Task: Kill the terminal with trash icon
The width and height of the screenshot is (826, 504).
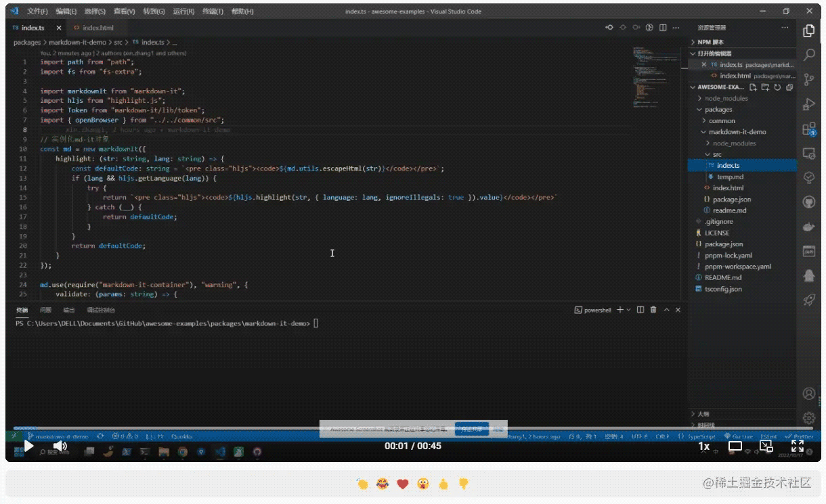Action: 653,310
